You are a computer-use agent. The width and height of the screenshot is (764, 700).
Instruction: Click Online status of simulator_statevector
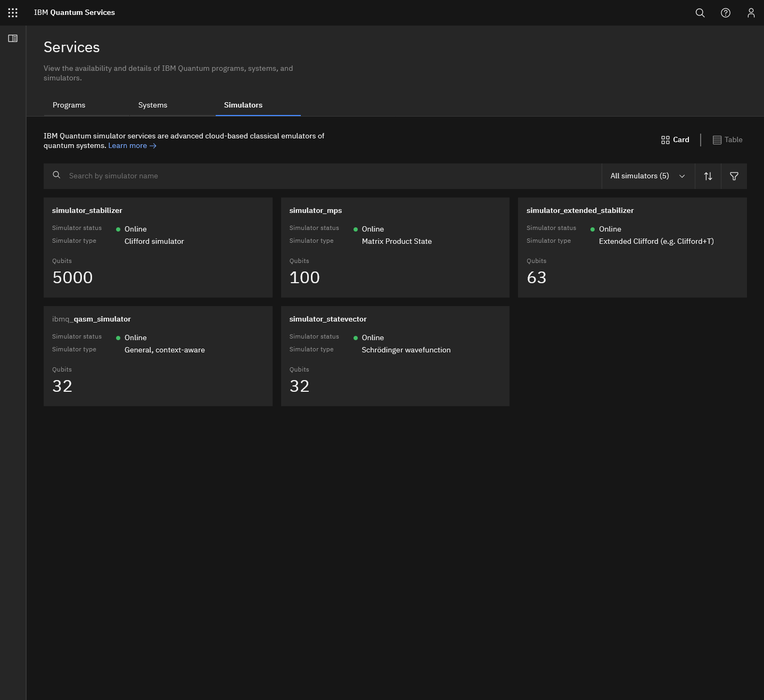373,338
